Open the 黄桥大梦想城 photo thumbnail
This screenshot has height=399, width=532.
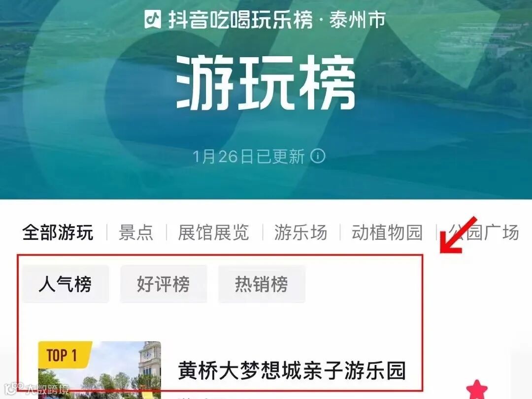[100, 370]
